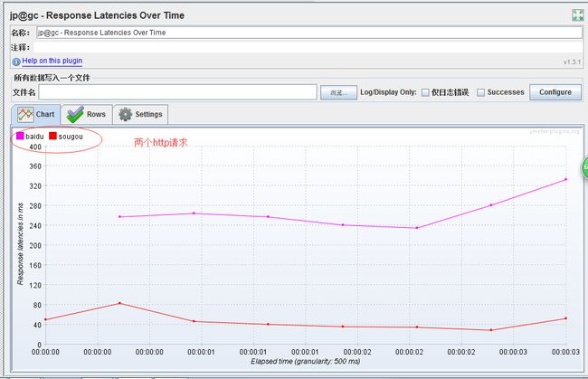Click the name field with Response Latencies text

point(309,33)
